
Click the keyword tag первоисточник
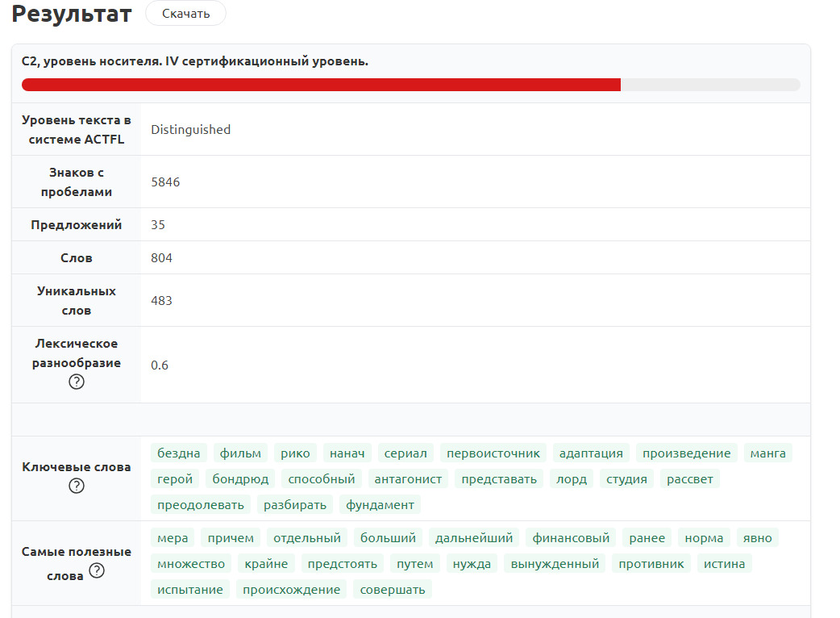[493, 453]
